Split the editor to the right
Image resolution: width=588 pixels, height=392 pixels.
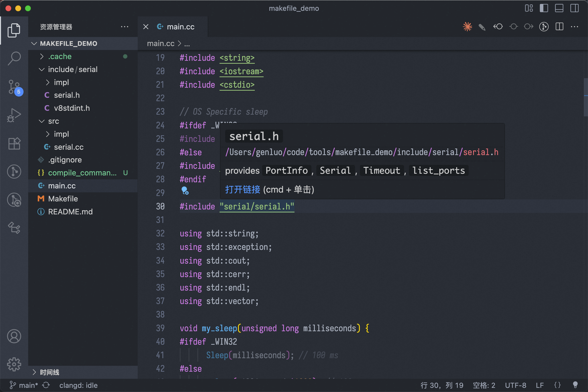(560, 26)
